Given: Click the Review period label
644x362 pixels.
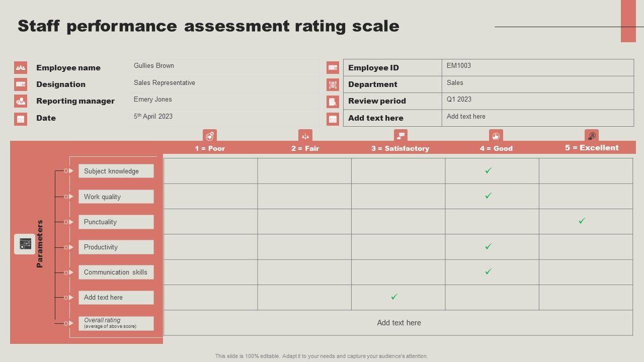Looking at the screenshot, I should (x=377, y=101).
